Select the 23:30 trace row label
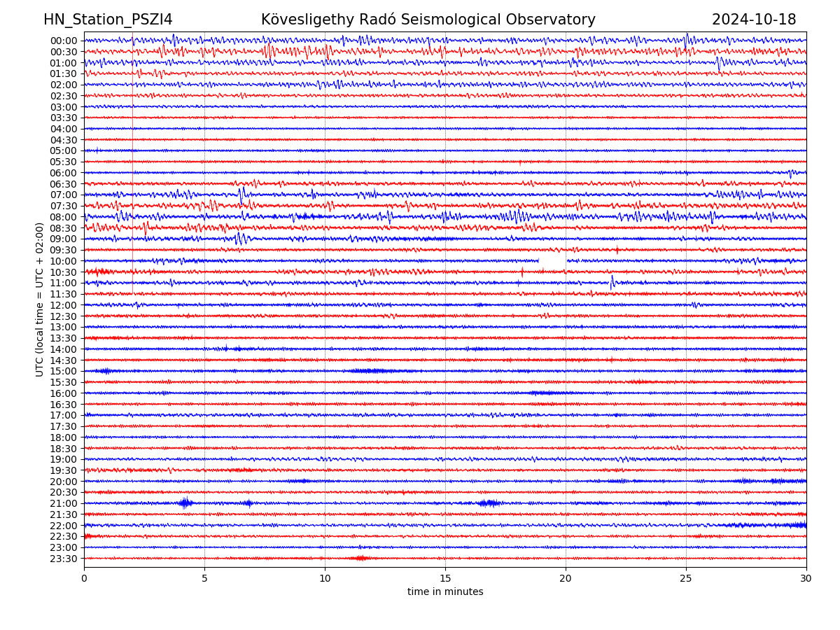840x630 pixels. (64, 559)
